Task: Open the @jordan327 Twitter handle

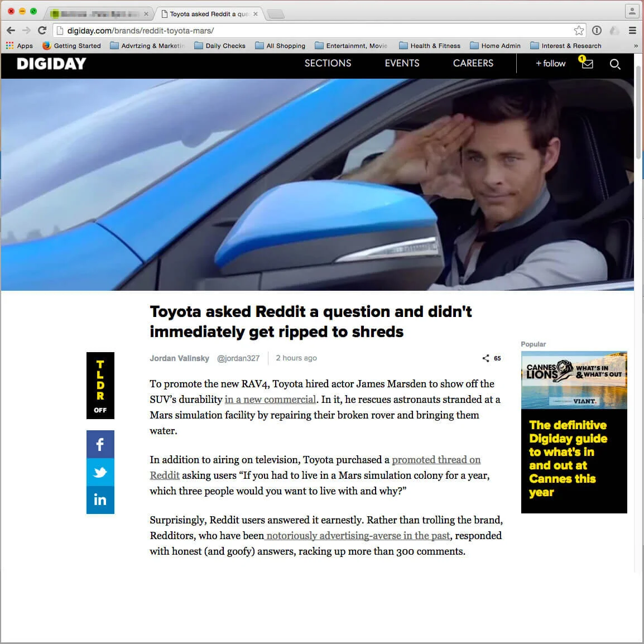Action: tap(238, 358)
